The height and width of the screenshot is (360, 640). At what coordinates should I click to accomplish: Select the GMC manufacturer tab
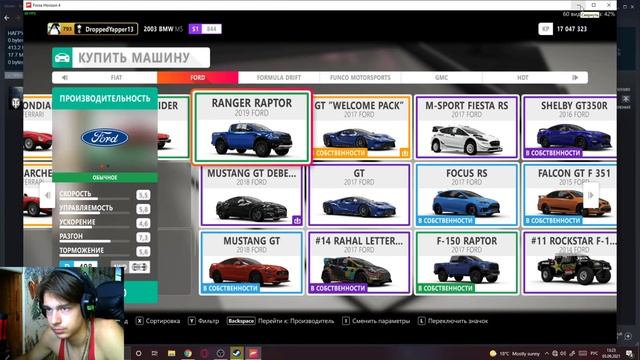tap(441, 78)
